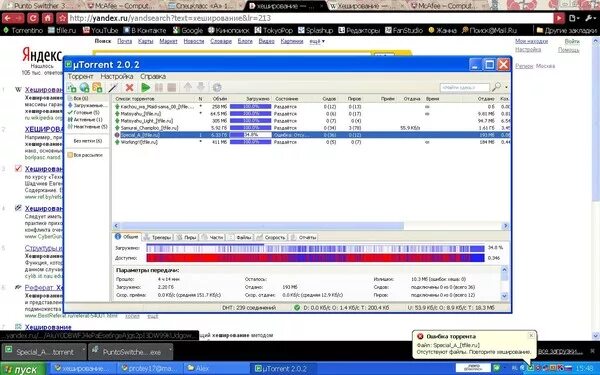Select the Matisyahu_[tfile.ru] torrent row
This screenshot has width=600, height=375.
[311, 114]
